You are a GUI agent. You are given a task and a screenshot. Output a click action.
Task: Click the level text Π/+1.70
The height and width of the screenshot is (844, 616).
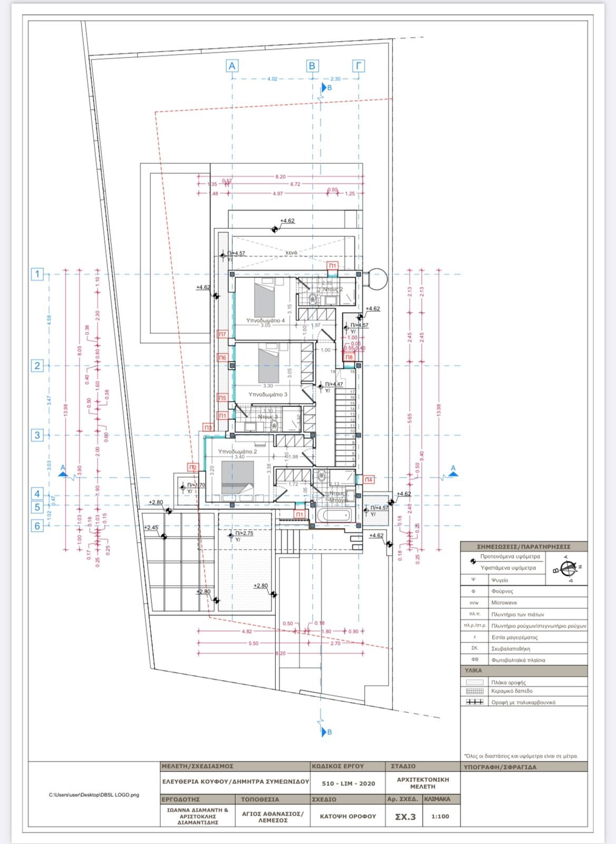pos(196,485)
